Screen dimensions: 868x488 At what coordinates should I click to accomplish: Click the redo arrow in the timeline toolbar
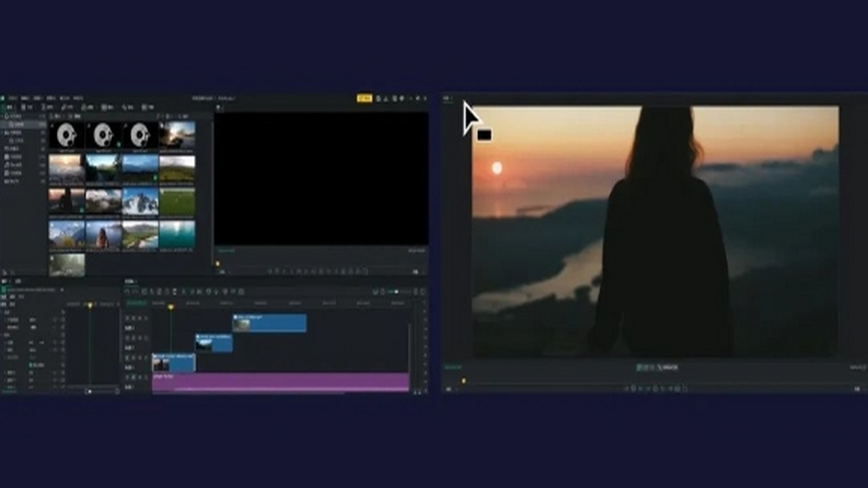pos(136,292)
